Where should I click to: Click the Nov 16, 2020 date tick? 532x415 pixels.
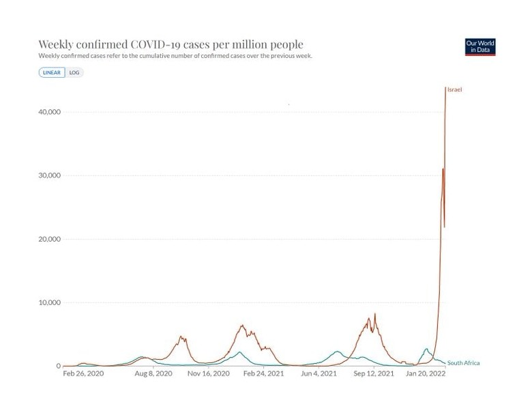point(208,373)
